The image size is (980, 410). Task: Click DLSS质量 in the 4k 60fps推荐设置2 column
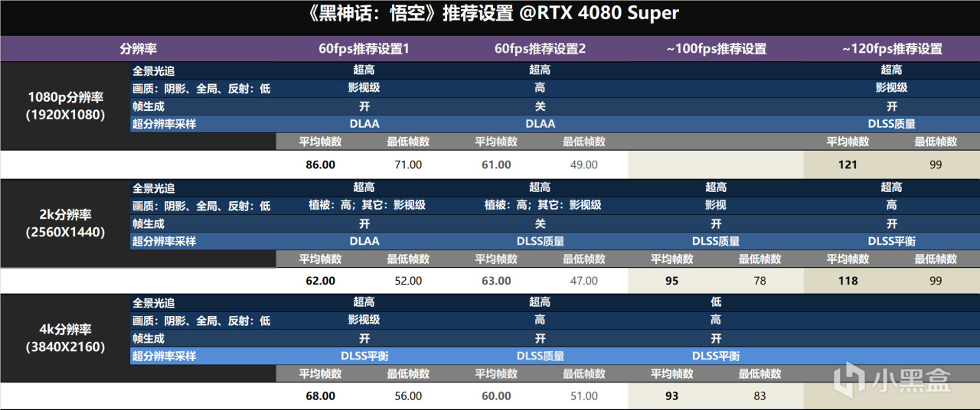(540, 356)
